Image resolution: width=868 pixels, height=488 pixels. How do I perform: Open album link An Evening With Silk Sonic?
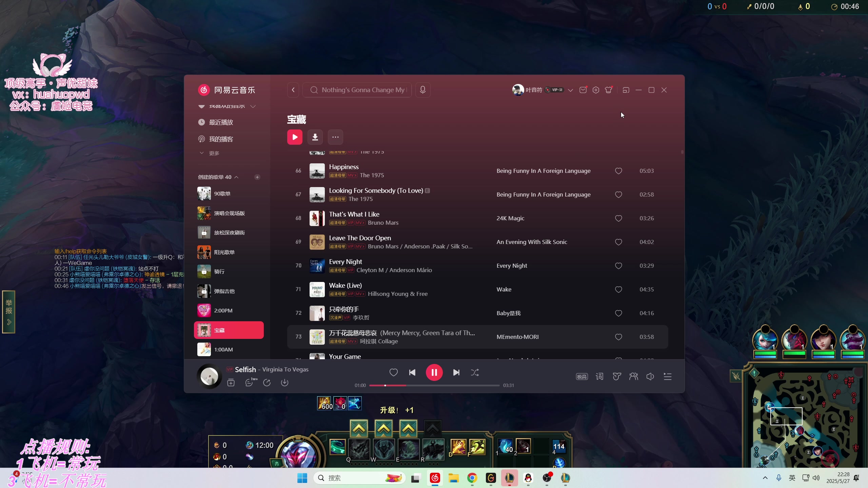coord(532,242)
